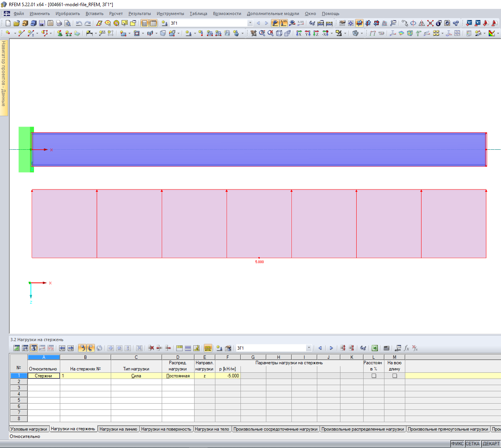Expand the display color settings dropdown arrow
The height and width of the screenshot is (448, 501).
click(x=498, y=33)
